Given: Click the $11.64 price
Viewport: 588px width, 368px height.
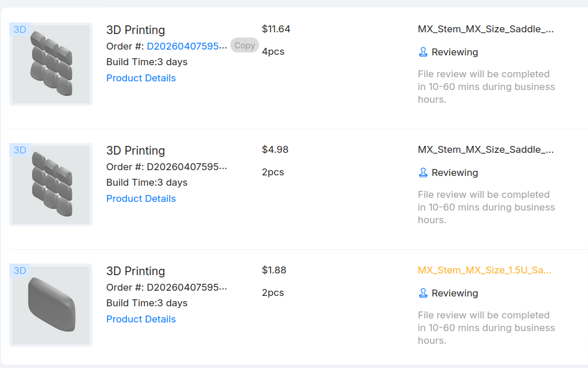Looking at the screenshot, I should pyautogui.click(x=276, y=29).
